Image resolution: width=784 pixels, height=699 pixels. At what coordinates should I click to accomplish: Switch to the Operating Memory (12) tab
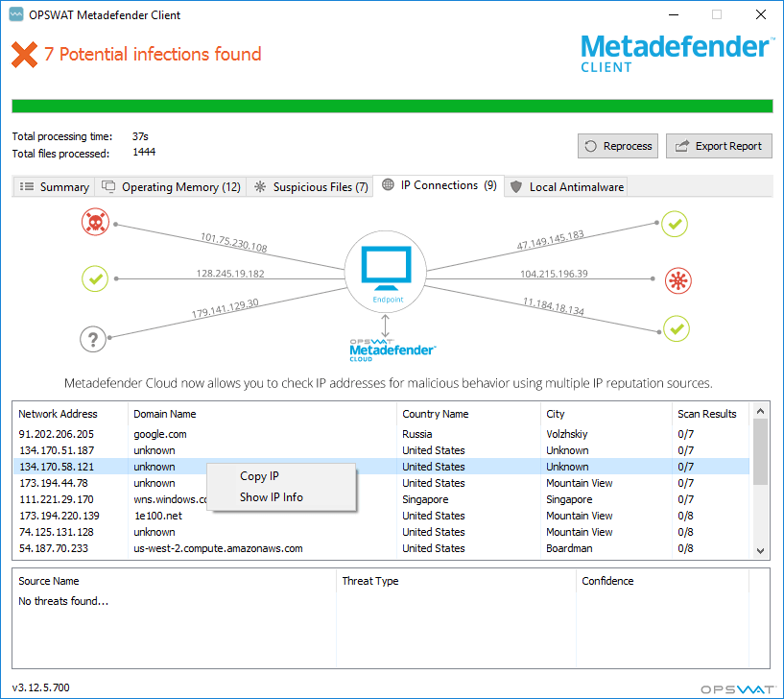(171, 186)
